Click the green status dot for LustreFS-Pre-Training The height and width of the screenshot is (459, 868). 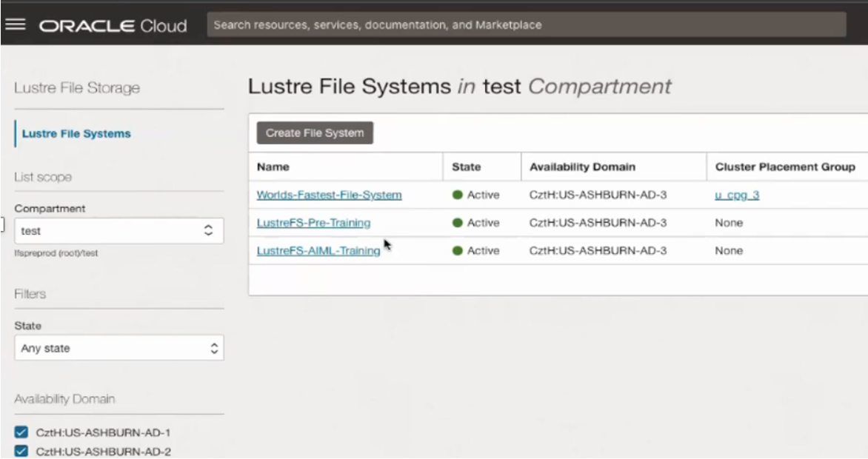[457, 223]
